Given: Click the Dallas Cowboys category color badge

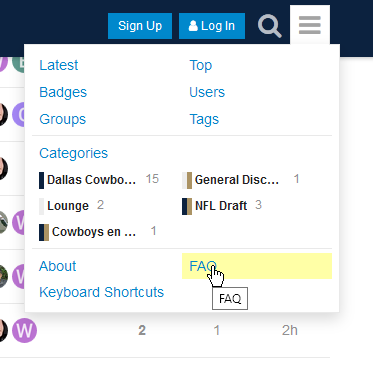Looking at the screenshot, I should tap(42, 180).
